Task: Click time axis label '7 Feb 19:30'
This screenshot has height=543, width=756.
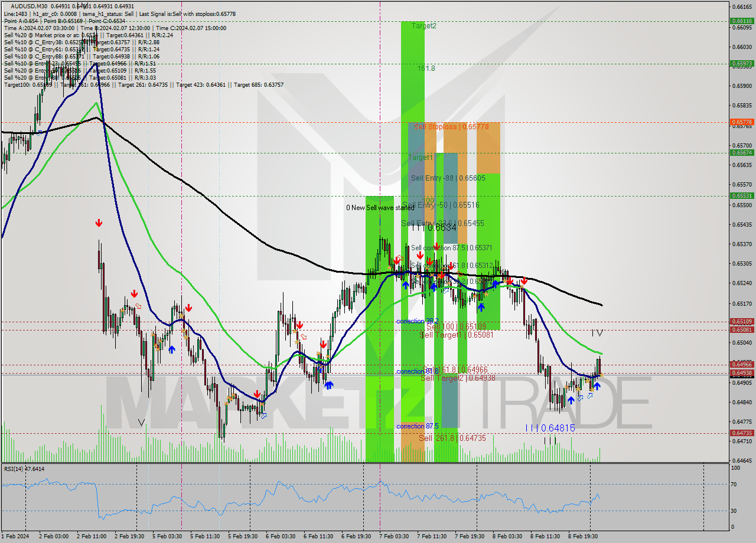Action: [x=470, y=537]
